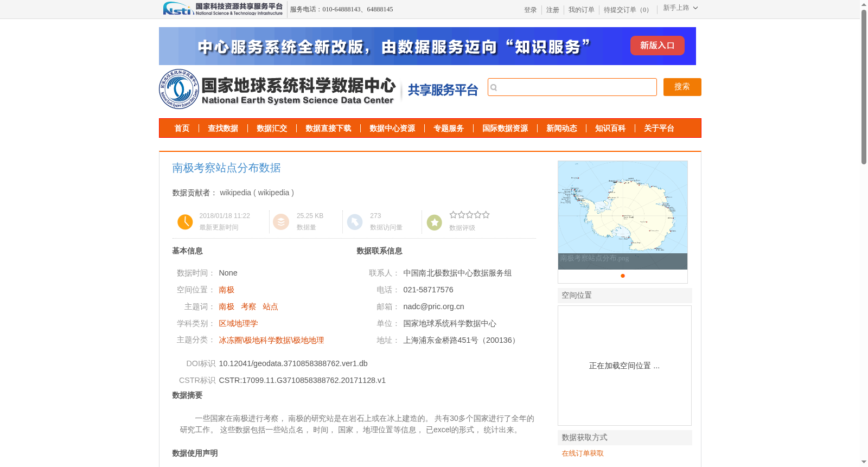Click the 注册 link
The width and height of the screenshot is (868, 467).
(553, 10)
